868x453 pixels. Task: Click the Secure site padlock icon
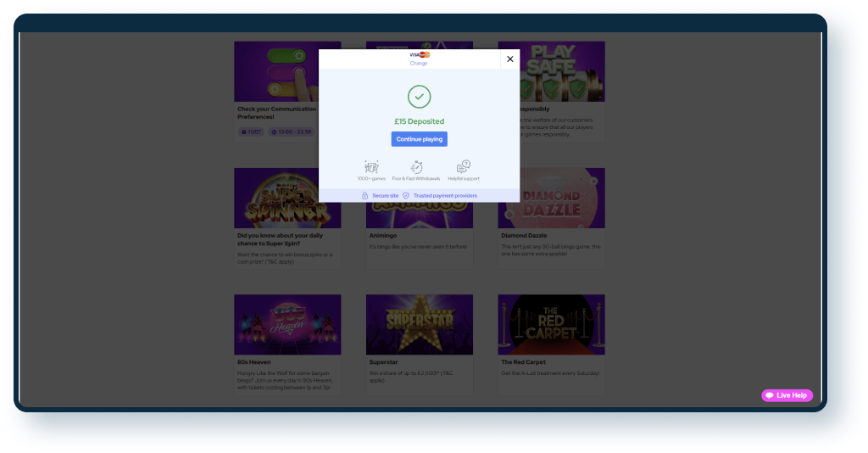tap(364, 196)
